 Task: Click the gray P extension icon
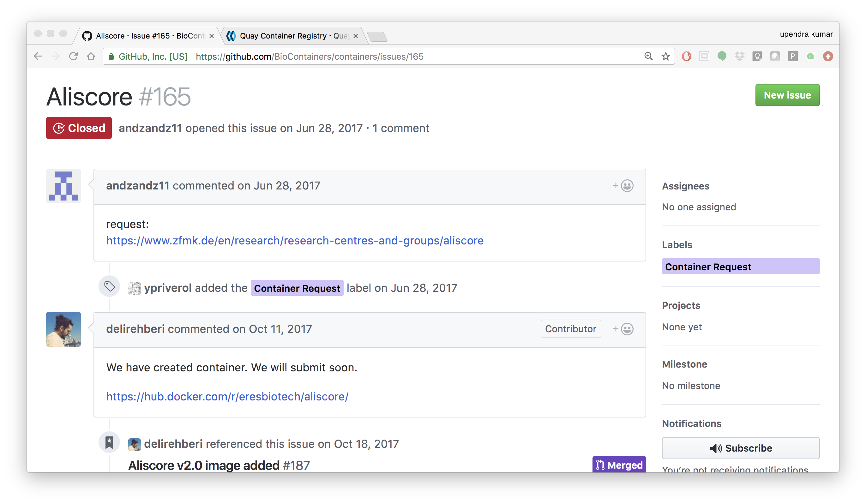click(x=792, y=56)
